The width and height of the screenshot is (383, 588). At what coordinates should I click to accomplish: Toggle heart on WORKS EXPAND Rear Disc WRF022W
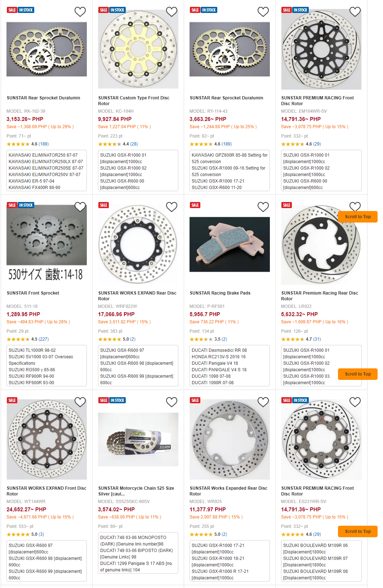(x=172, y=207)
